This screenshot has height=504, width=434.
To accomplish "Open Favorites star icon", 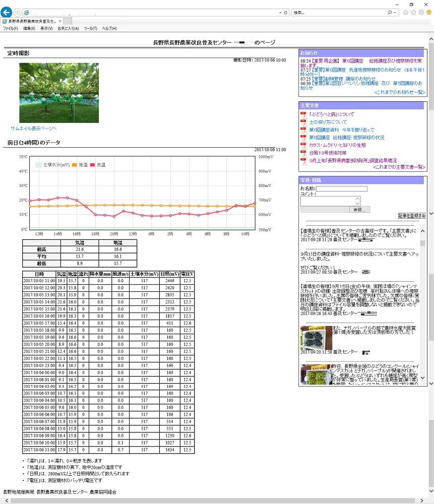I will pos(413,12).
